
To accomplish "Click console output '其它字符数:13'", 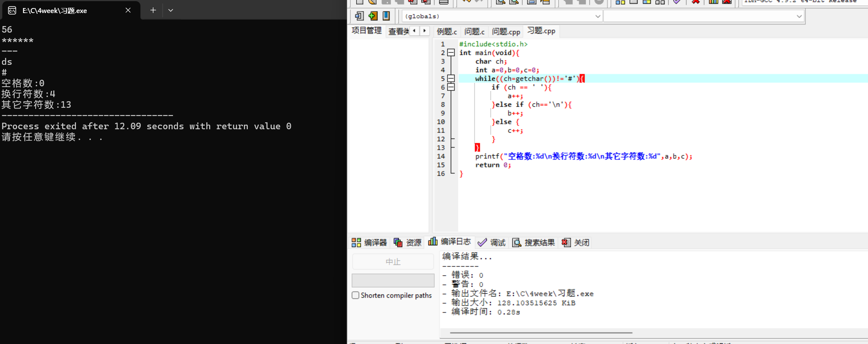I will 36,105.
